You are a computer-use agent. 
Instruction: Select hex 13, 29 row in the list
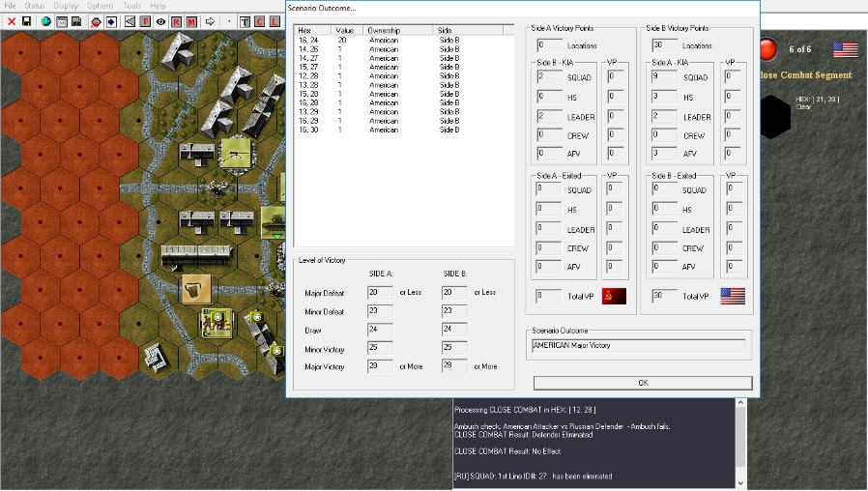(x=404, y=112)
